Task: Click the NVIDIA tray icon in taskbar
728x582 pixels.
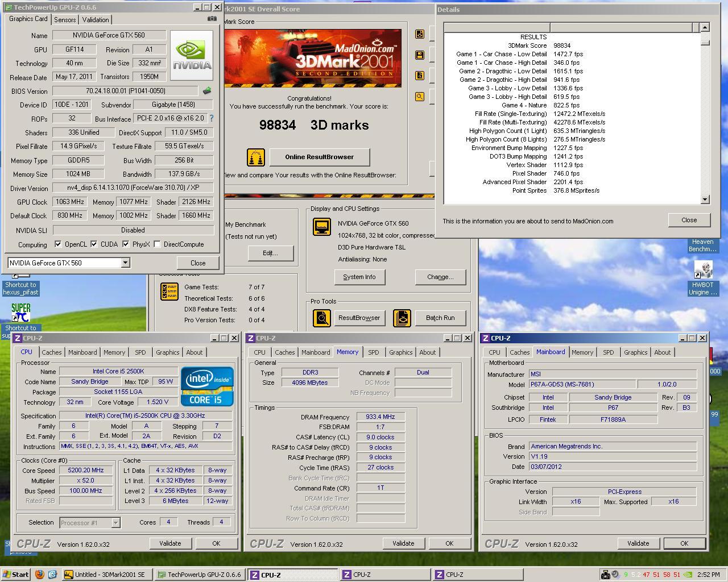Action: [687, 575]
